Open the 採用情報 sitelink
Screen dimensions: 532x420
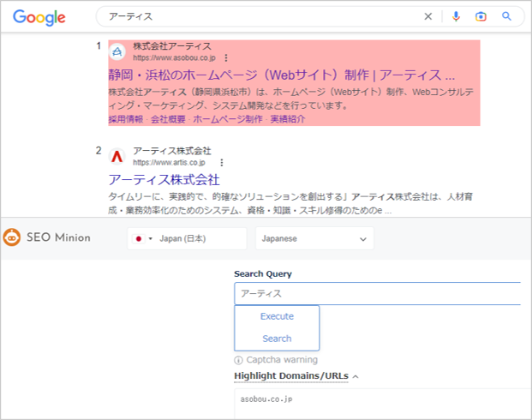click(126, 119)
